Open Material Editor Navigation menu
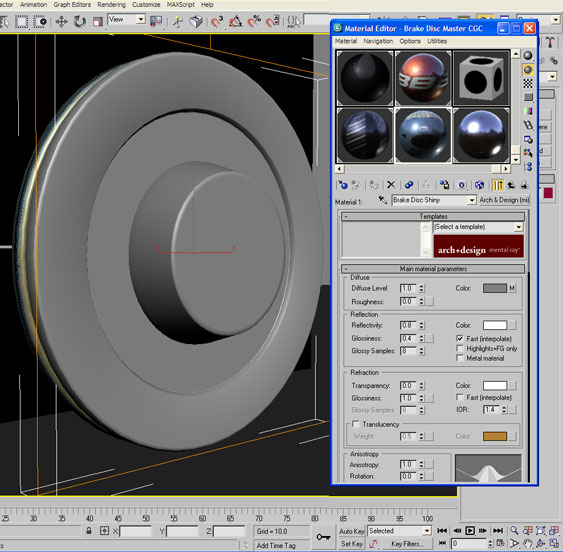The image size is (563, 552). [378, 41]
